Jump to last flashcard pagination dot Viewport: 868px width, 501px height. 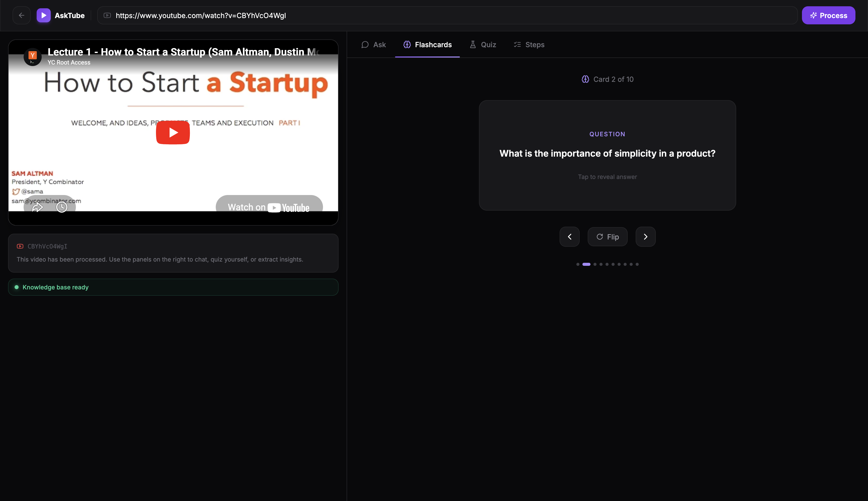pos(637,264)
